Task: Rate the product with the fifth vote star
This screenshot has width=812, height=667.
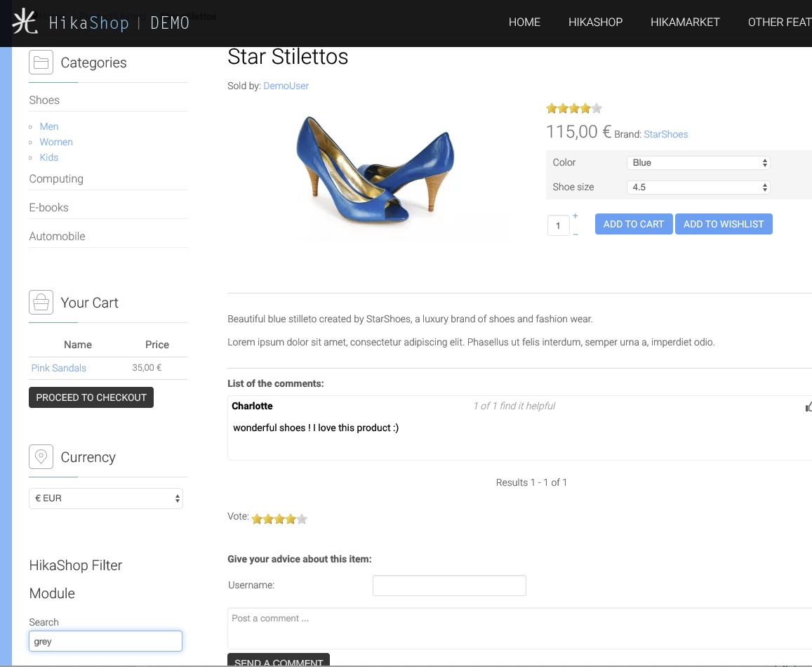Action: click(302, 520)
